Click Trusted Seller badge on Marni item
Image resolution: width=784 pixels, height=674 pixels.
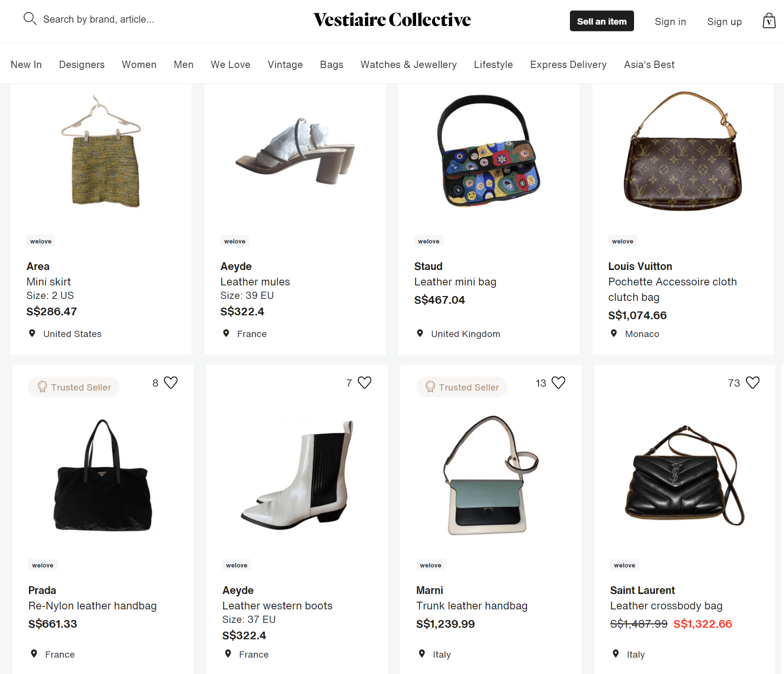[x=461, y=387]
